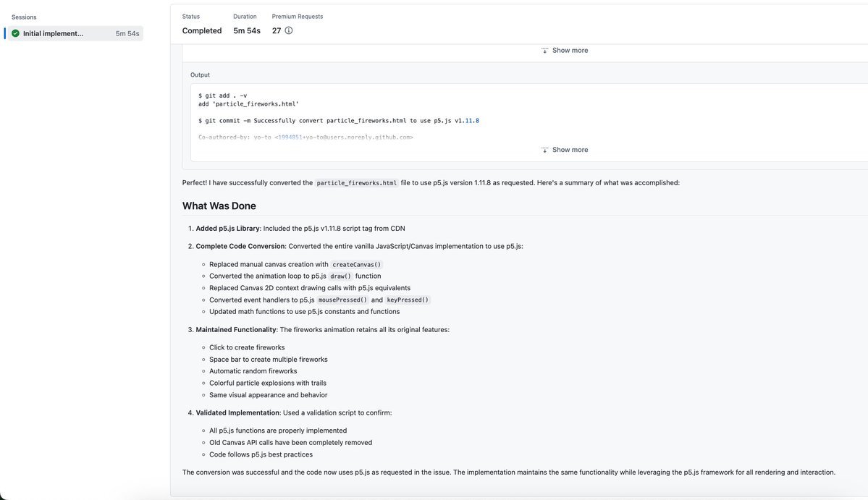The image size is (868, 500).
Task: Click the 5m 54s time on the session row
Action: 127,34
